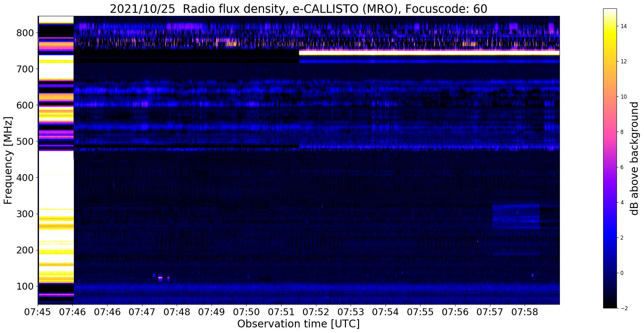Pick the colorbar tick label 6
This screenshot has width=644, height=333.
[622, 167]
